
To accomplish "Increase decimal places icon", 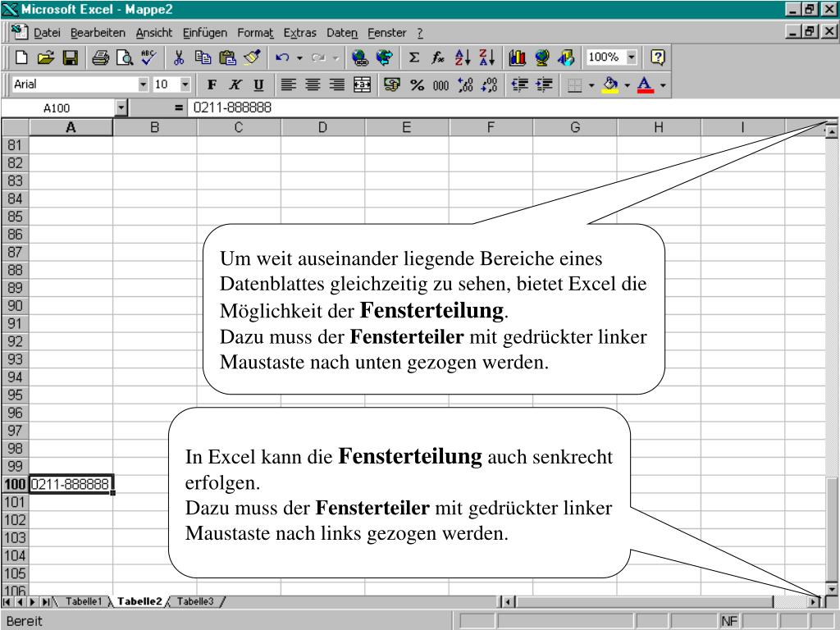I will point(465,84).
